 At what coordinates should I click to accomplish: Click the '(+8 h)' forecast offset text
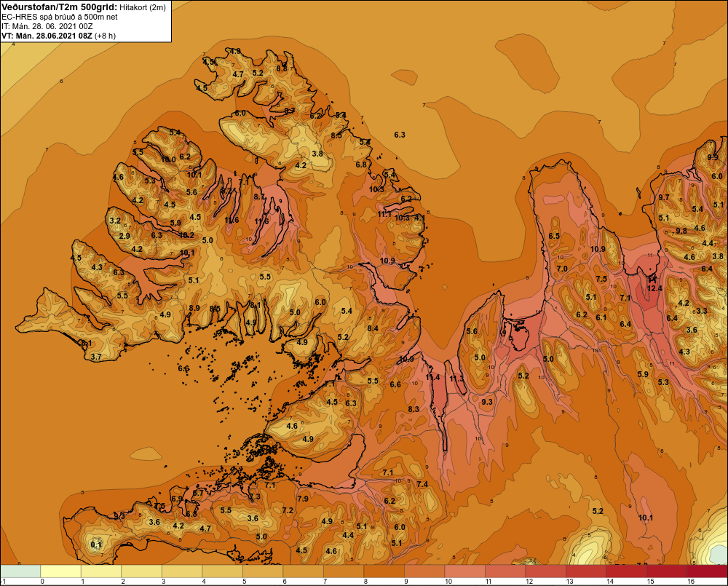(x=106, y=36)
